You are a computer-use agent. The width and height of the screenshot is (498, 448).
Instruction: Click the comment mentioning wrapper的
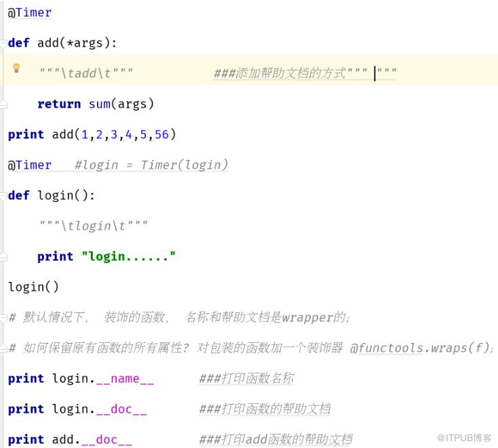coord(180,317)
